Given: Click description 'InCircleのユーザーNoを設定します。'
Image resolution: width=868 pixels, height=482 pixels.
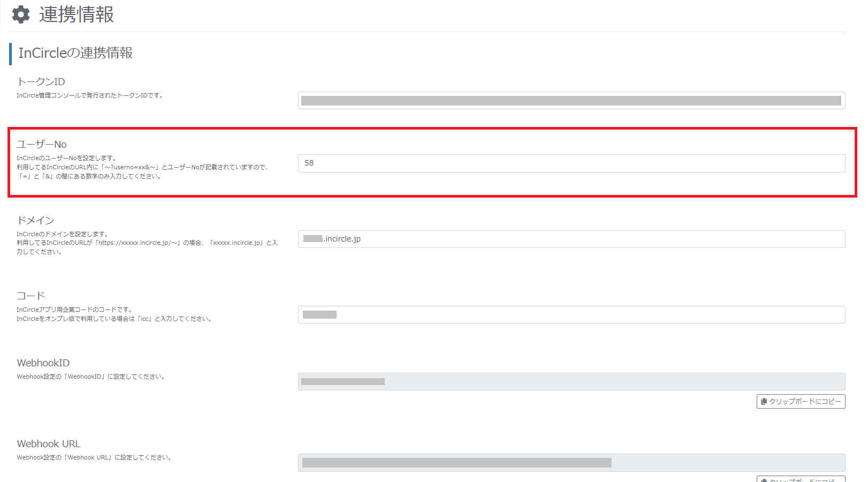Looking at the screenshot, I should point(66,158).
